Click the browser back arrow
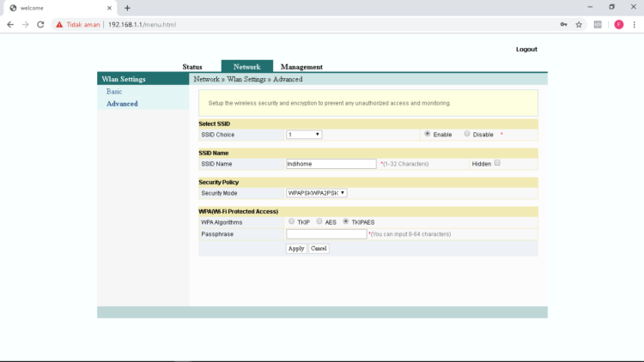The height and width of the screenshot is (362, 644). [x=10, y=25]
